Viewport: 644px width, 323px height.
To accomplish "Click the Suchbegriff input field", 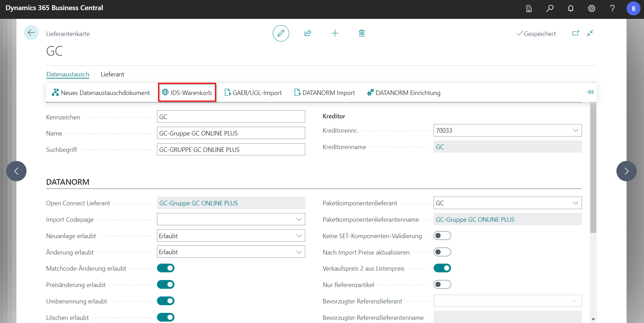I will click(x=231, y=149).
